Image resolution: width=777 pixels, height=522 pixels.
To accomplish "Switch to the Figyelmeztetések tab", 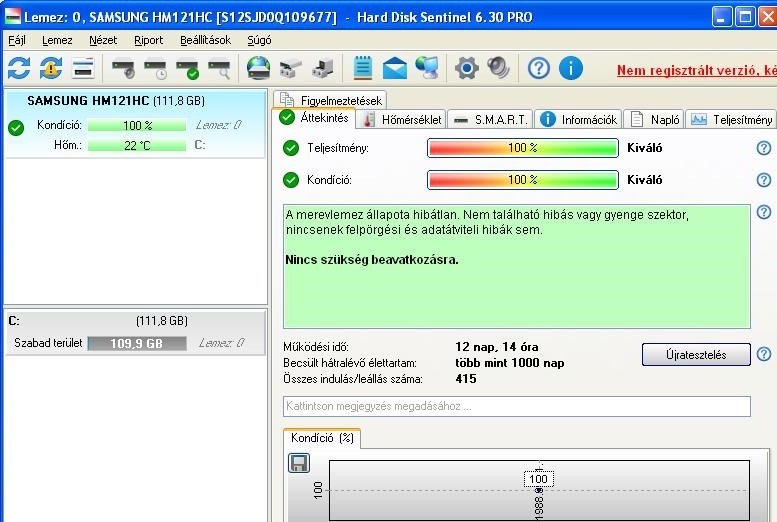I will [330, 100].
